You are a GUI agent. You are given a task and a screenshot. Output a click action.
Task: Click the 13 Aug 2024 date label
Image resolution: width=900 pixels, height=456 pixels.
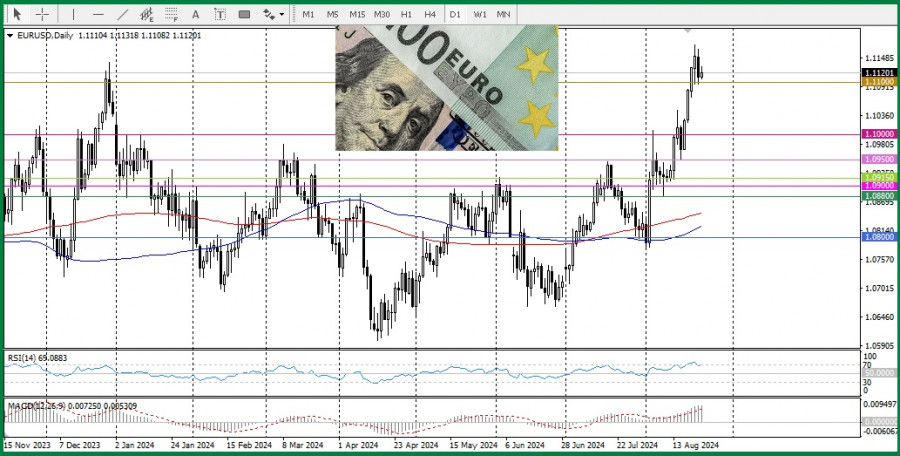pos(695,445)
